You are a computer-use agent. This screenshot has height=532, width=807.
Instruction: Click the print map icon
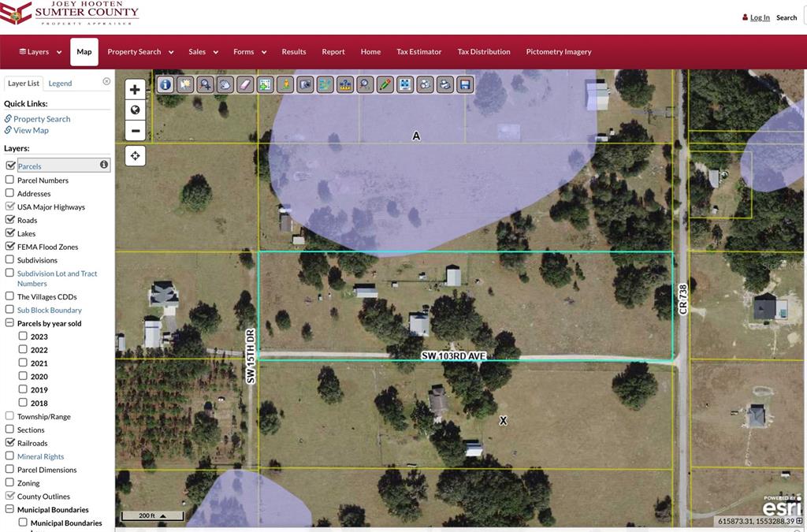point(445,84)
